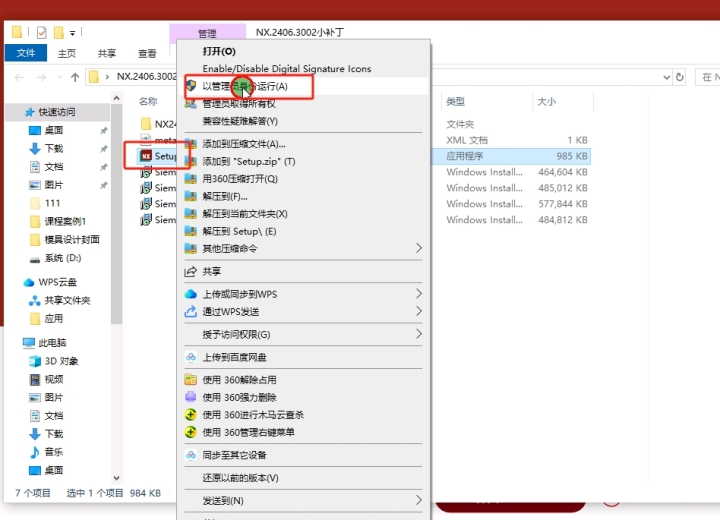Select Open(O) in context menu

point(219,51)
